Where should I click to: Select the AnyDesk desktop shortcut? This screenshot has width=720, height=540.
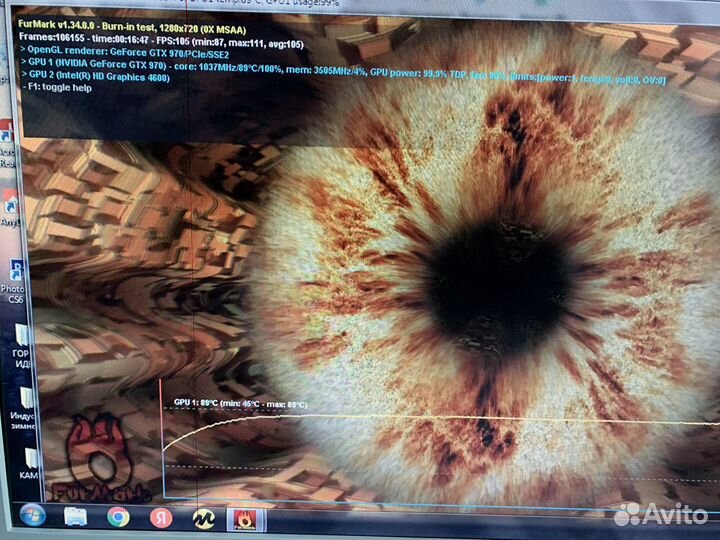(10, 203)
